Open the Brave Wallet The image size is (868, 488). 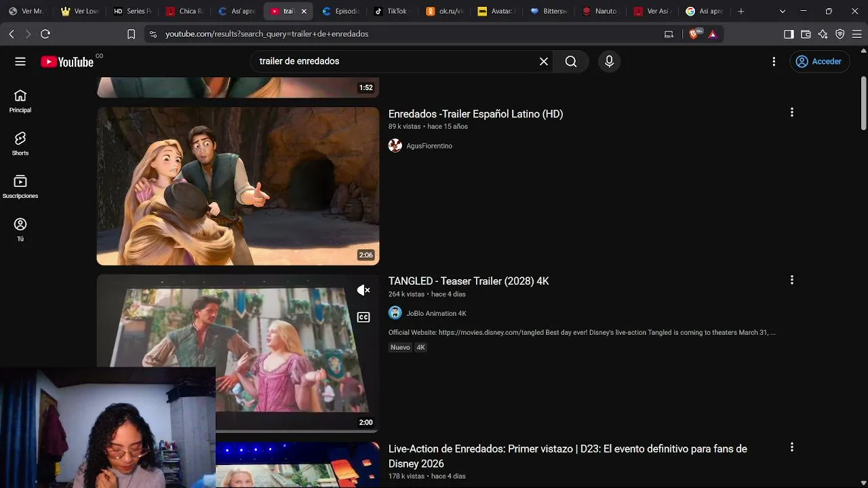point(806,34)
